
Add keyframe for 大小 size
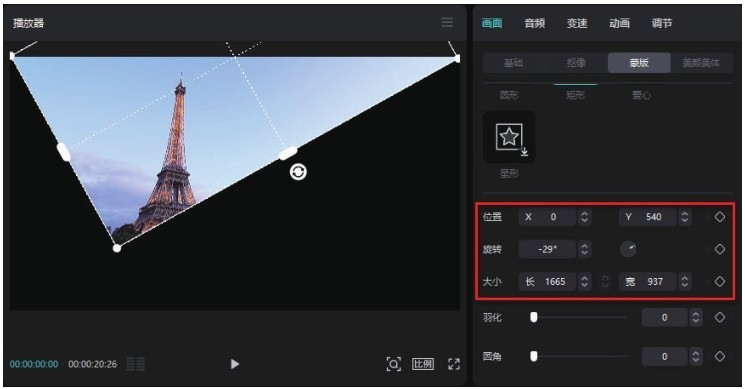click(720, 282)
